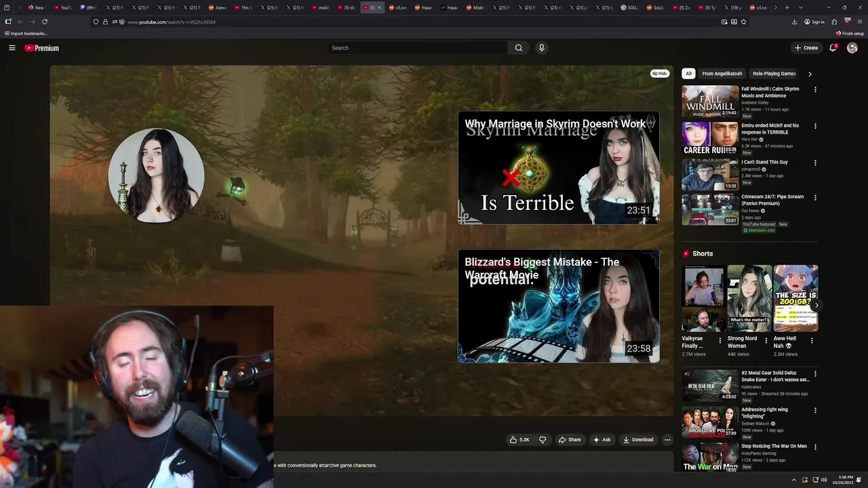Click AndyPants Gaming channel name
Screen dimensions: 868x488
758,453
